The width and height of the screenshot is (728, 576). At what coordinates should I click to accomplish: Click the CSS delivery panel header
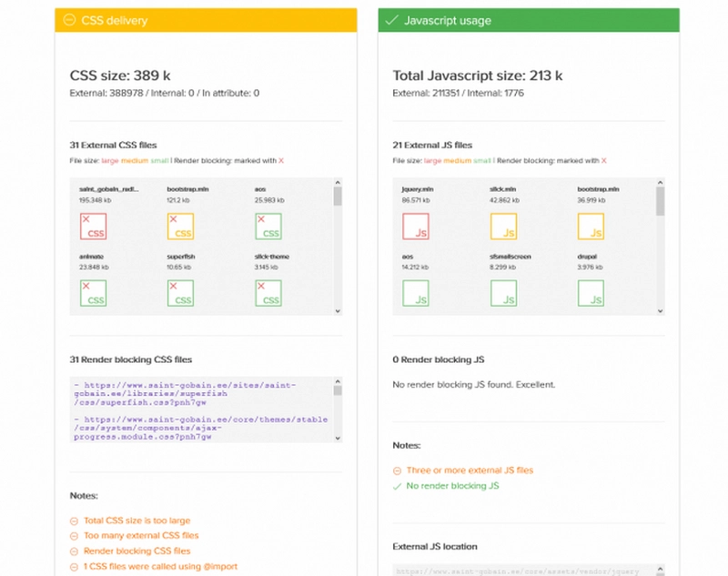[198, 20]
